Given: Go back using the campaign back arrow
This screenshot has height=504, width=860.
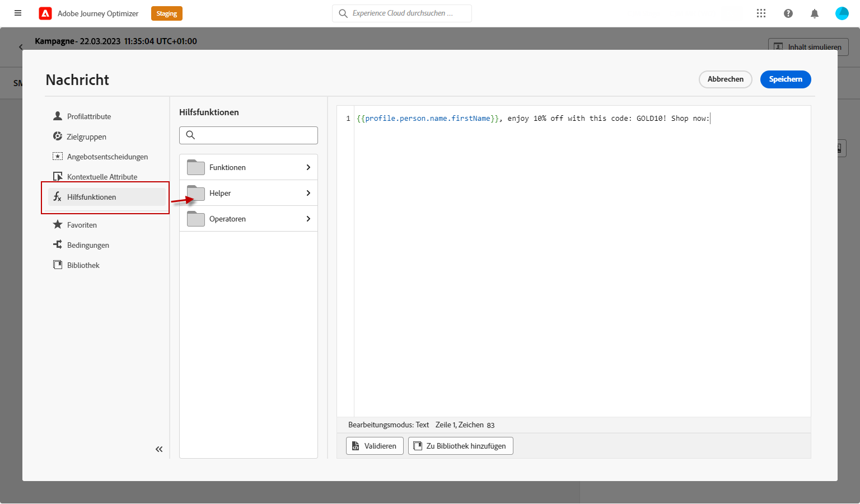Looking at the screenshot, I should (x=21, y=47).
